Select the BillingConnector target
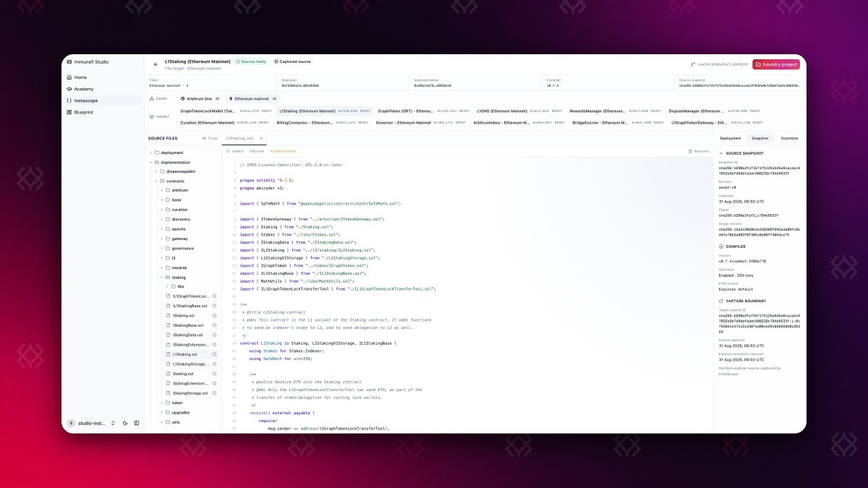This screenshot has width=868, height=488. point(323,123)
